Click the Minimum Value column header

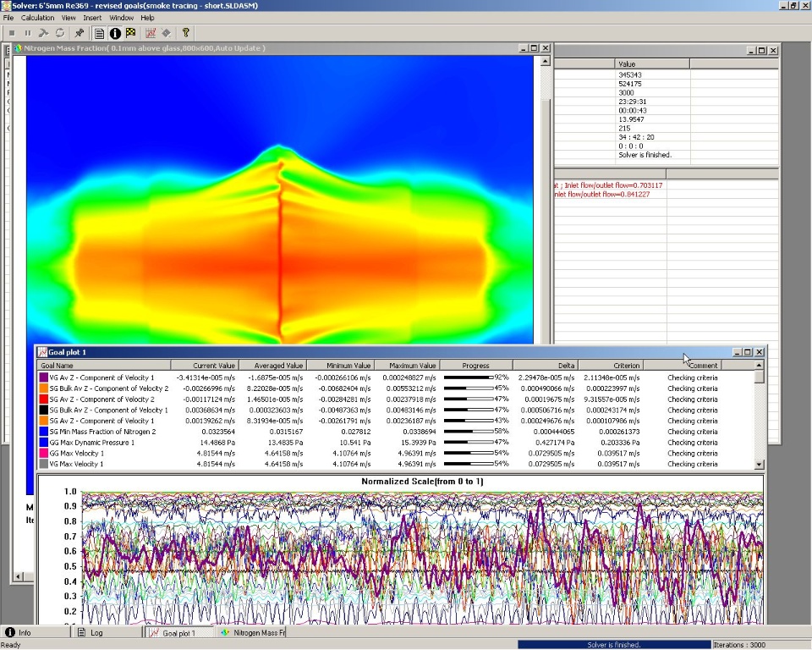[340, 366]
